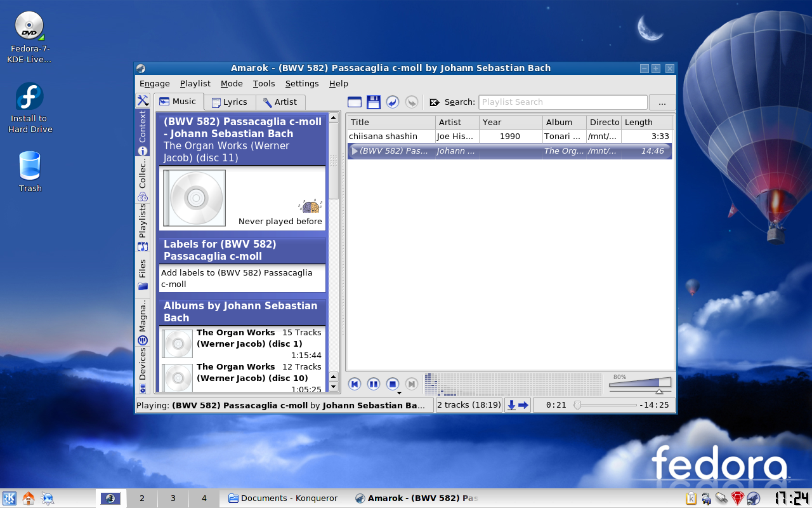Open the Engage menu
This screenshot has height=508, width=812.
click(155, 83)
